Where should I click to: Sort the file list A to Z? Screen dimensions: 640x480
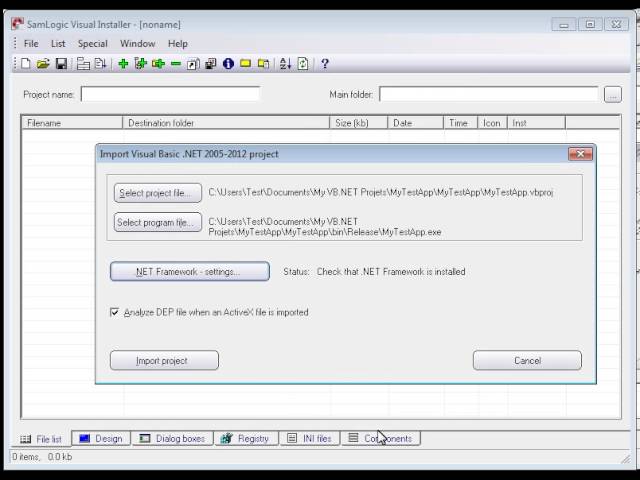(x=285, y=64)
